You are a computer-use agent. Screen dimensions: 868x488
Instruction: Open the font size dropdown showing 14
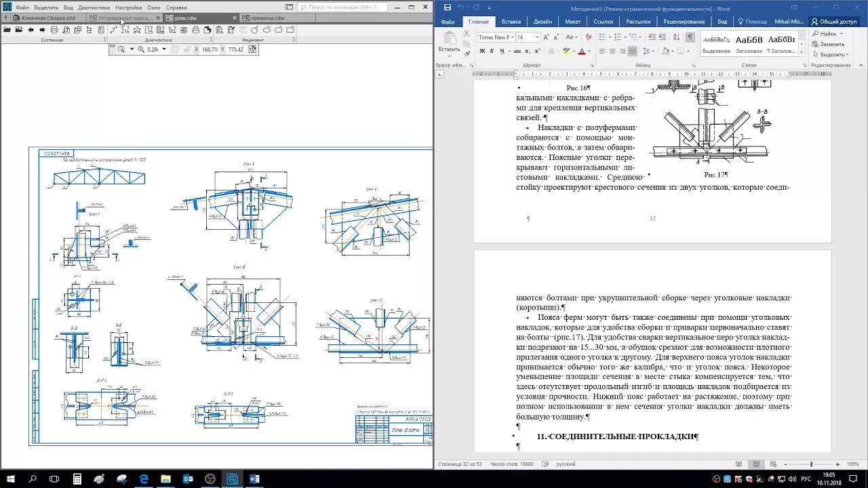537,37
